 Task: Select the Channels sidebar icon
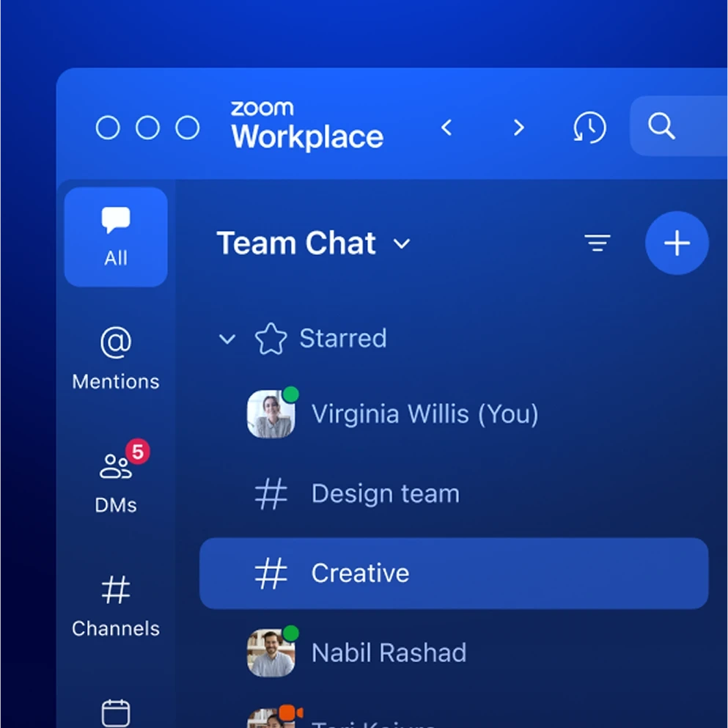[115, 605]
